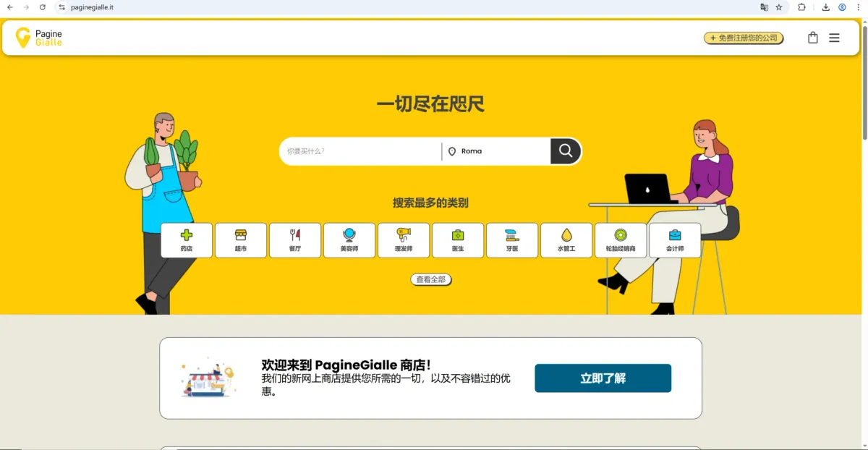View site information icon in address bar
This screenshot has width=868, height=450.
coord(61,7)
